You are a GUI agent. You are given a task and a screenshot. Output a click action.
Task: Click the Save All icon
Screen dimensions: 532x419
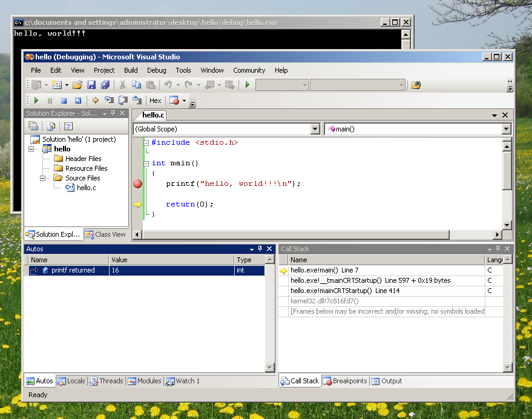click(x=105, y=85)
